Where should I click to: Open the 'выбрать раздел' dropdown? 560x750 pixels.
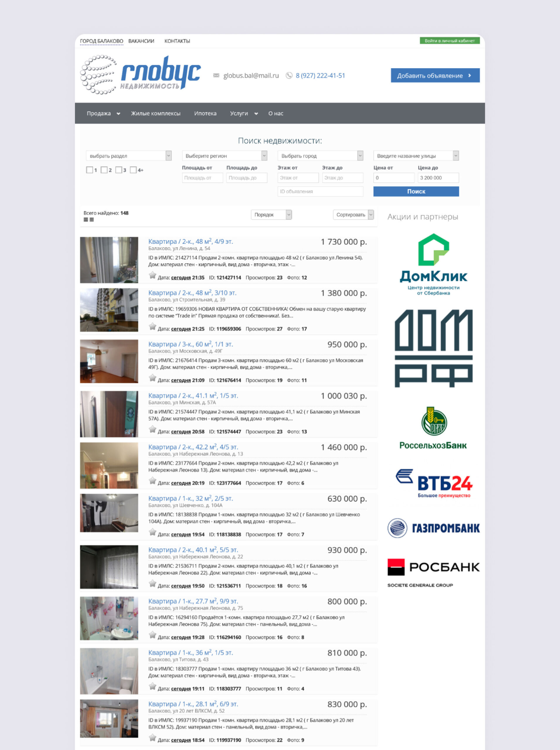click(128, 156)
